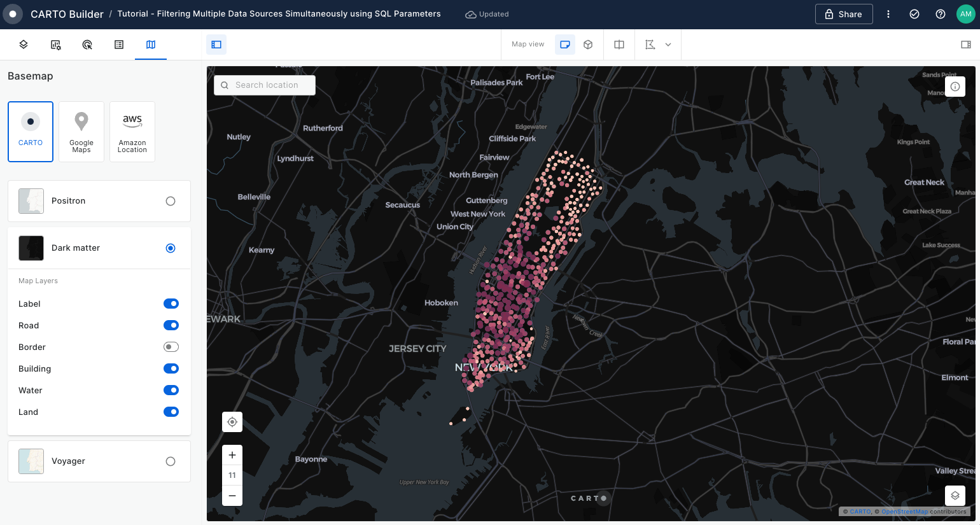
Task: Select Amazon Location basemap provider
Action: pos(132,132)
